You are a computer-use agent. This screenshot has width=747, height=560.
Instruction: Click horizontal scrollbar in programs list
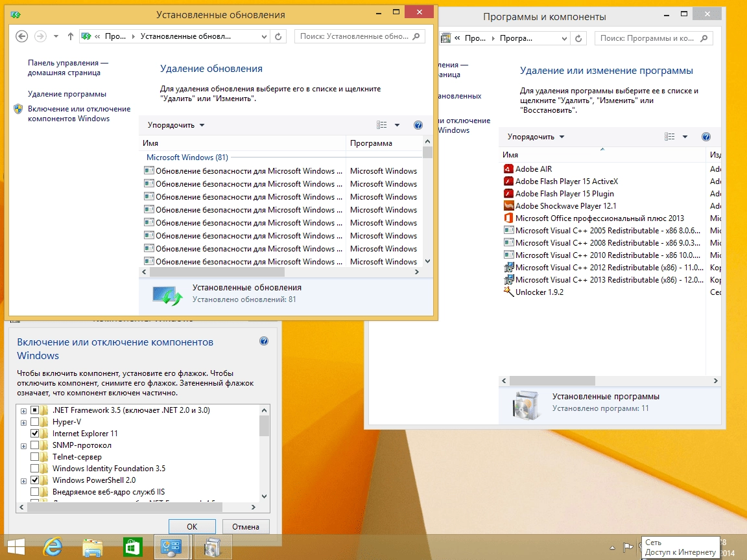click(x=552, y=381)
